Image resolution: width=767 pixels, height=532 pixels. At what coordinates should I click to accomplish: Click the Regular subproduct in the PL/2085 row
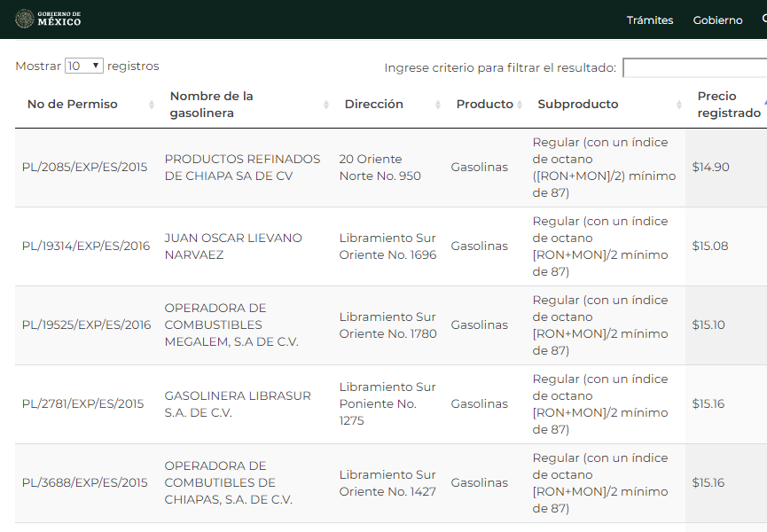[x=604, y=168]
